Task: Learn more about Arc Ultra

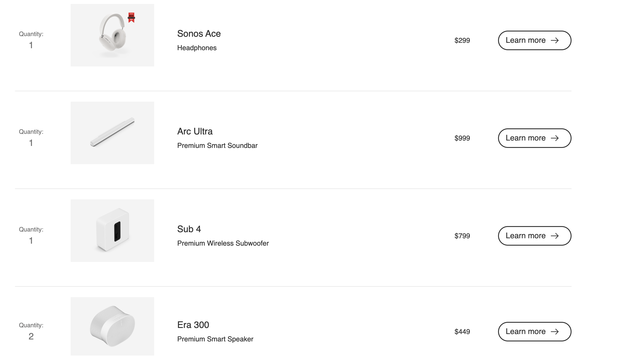Action: 535,138
